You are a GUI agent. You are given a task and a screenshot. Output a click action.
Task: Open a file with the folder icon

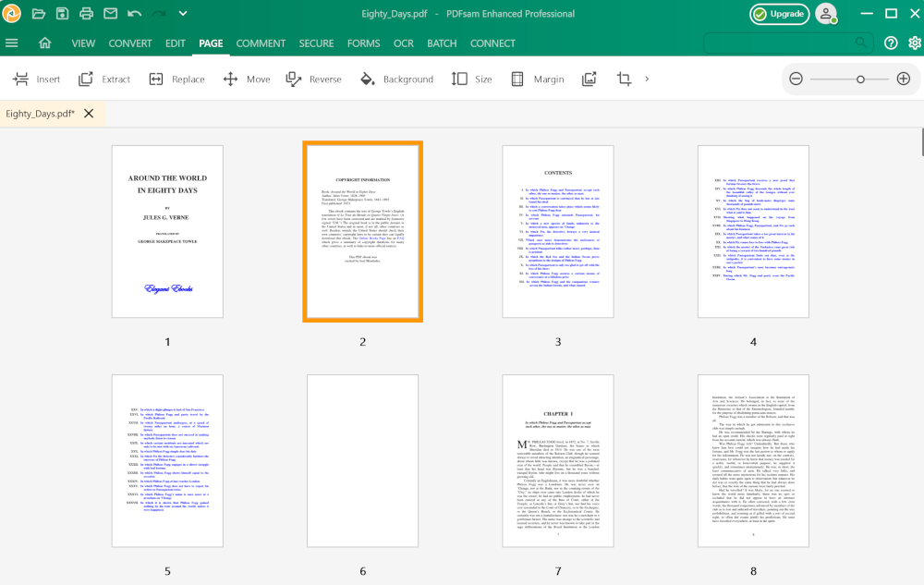39,14
